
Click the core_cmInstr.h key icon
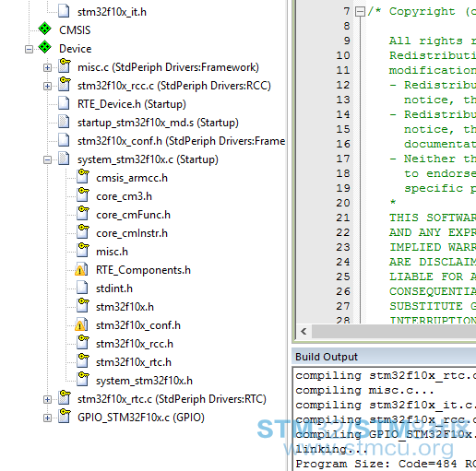[x=83, y=231]
